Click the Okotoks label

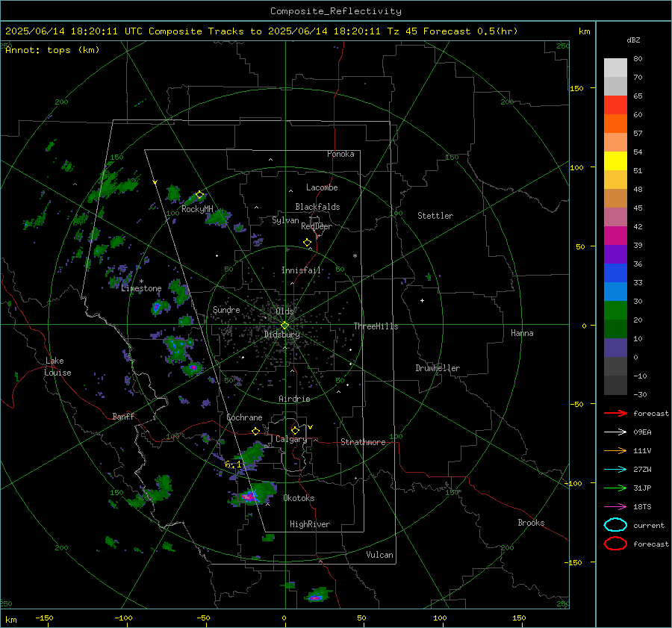(299, 498)
